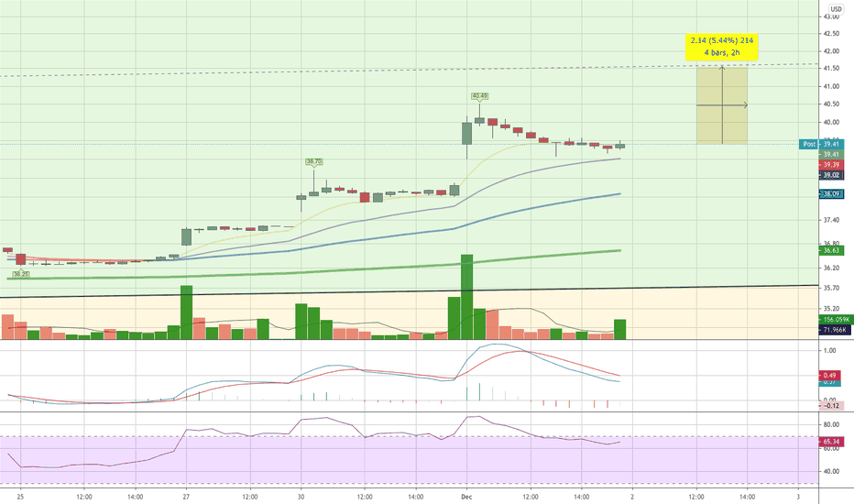The height and width of the screenshot is (504, 854).
Task: Select the shaded price range measurement box
Action: pyautogui.click(x=722, y=105)
